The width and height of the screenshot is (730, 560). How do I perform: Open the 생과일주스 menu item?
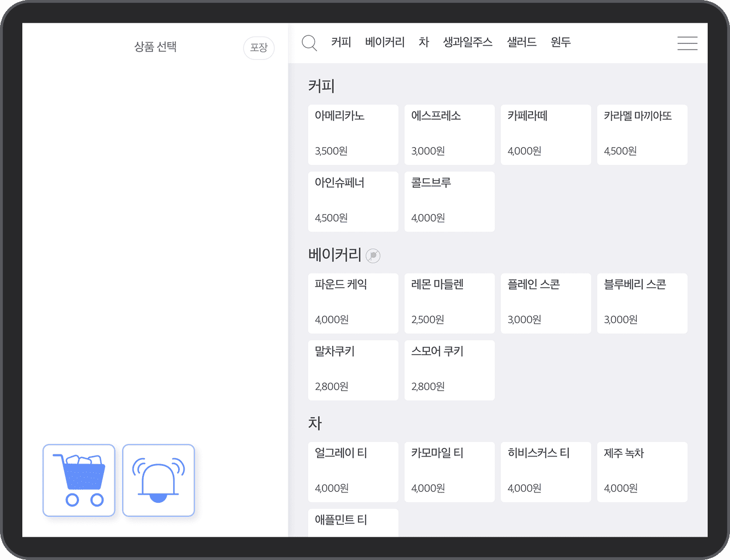[x=468, y=42]
